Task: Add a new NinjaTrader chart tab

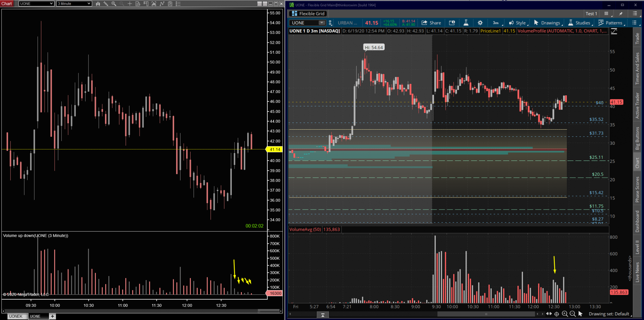Action: click(53, 316)
